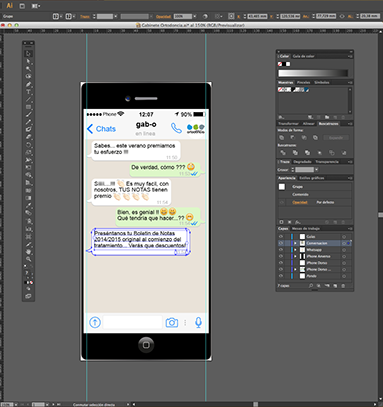Toggle visibility of the iPhone Anverso layer
383x407 pixels.
pos(281,256)
